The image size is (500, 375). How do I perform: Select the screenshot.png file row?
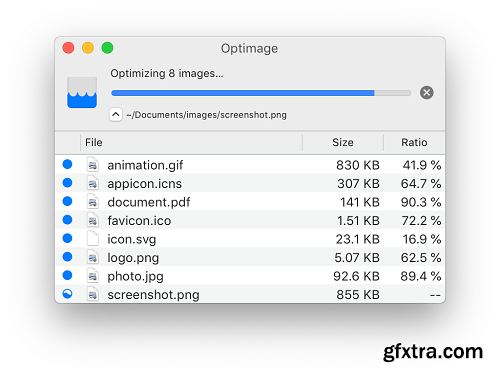coord(250,294)
